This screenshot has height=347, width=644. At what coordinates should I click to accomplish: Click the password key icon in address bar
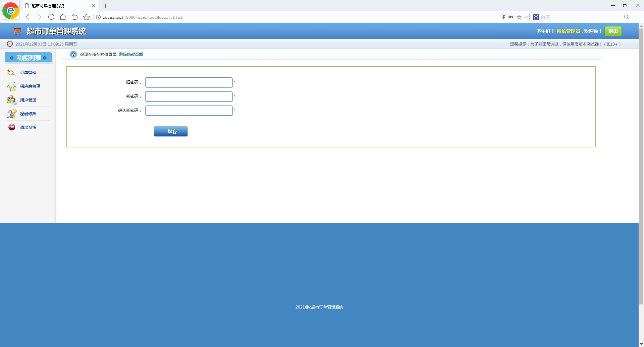point(511,17)
